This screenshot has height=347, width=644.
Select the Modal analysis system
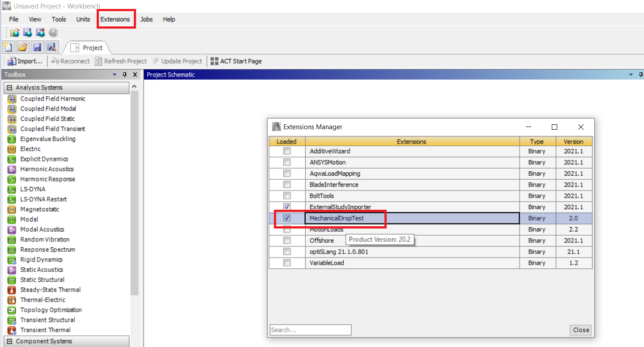tap(29, 219)
